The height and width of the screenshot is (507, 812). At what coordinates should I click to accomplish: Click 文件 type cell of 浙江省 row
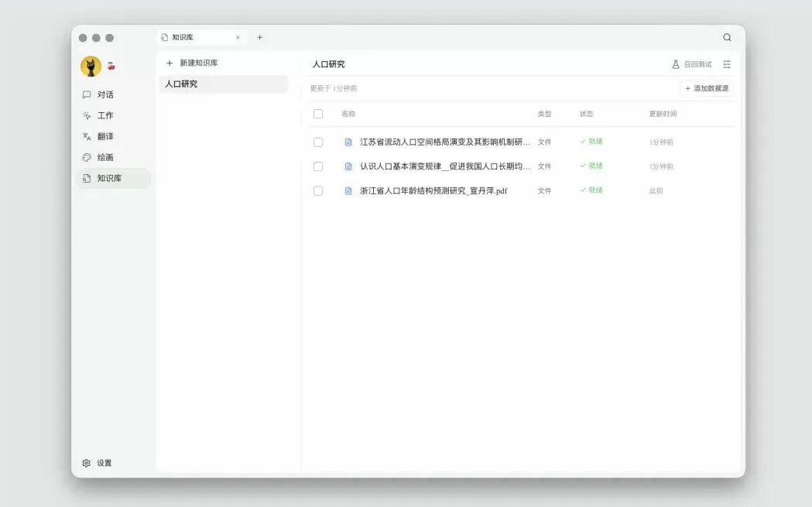(544, 191)
